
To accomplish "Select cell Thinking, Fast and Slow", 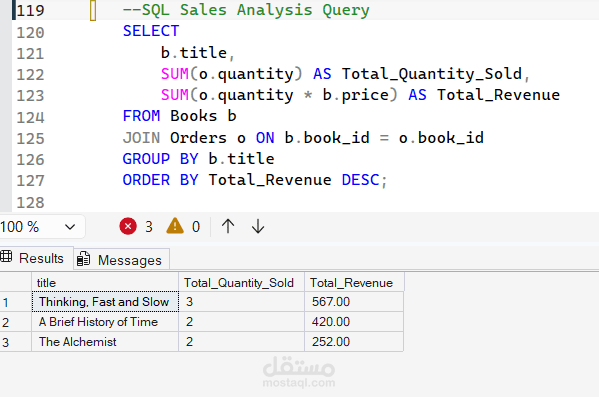I will coord(105,302).
